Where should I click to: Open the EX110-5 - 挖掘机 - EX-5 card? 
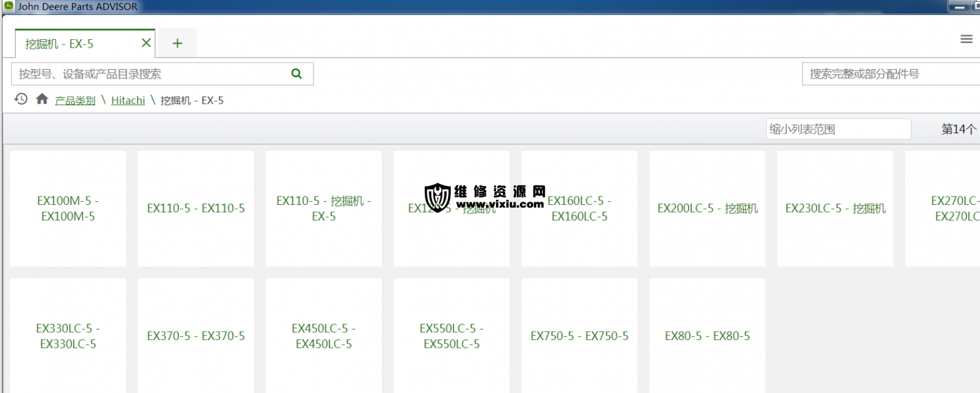pyautogui.click(x=323, y=209)
